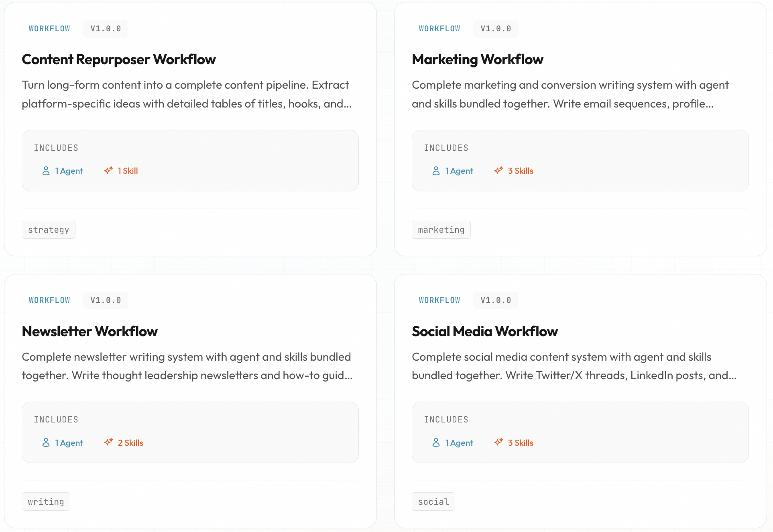Click the WORKFLOW label on Marketing Workflow card
The width and height of the screenshot is (773, 532).
[439, 28]
